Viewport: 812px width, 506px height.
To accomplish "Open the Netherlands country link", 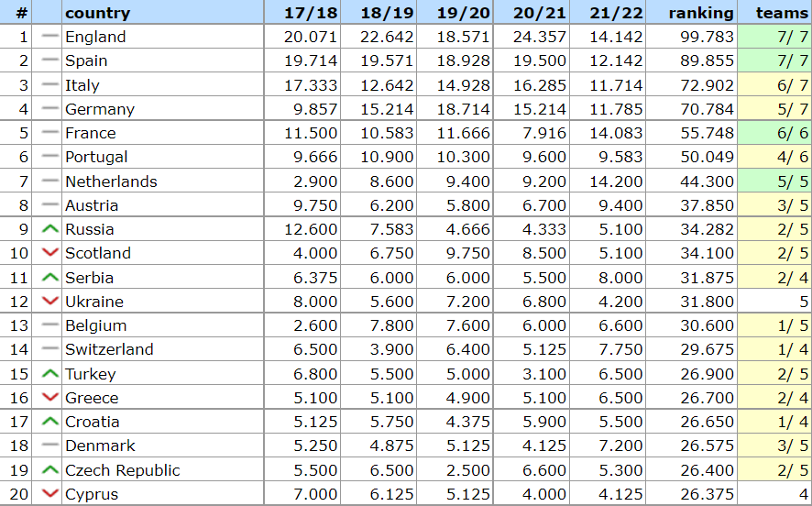I will [111, 181].
